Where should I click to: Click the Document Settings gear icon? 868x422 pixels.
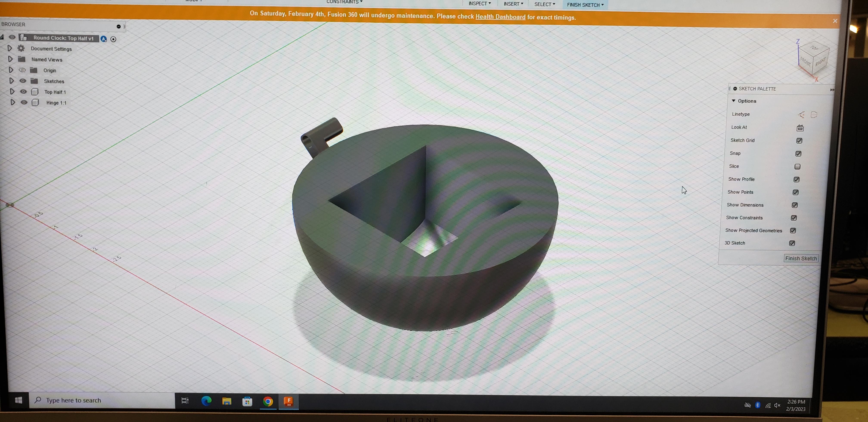click(21, 48)
